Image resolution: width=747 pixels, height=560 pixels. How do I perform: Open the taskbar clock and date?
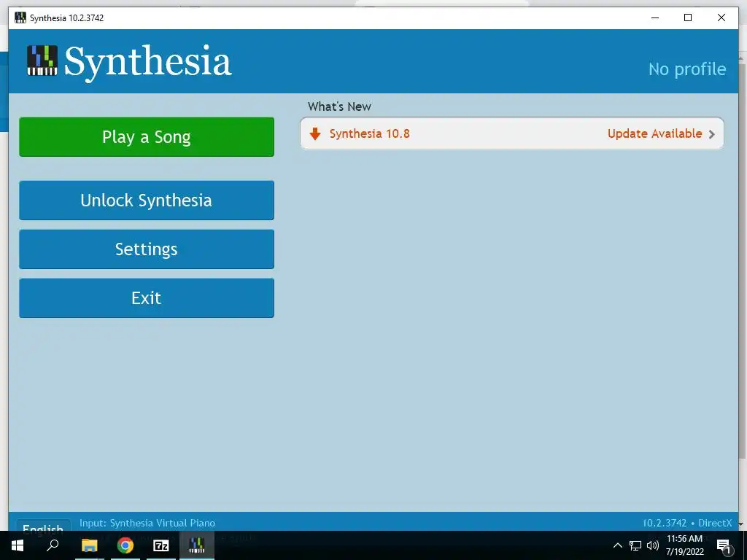pyautogui.click(x=684, y=545)
